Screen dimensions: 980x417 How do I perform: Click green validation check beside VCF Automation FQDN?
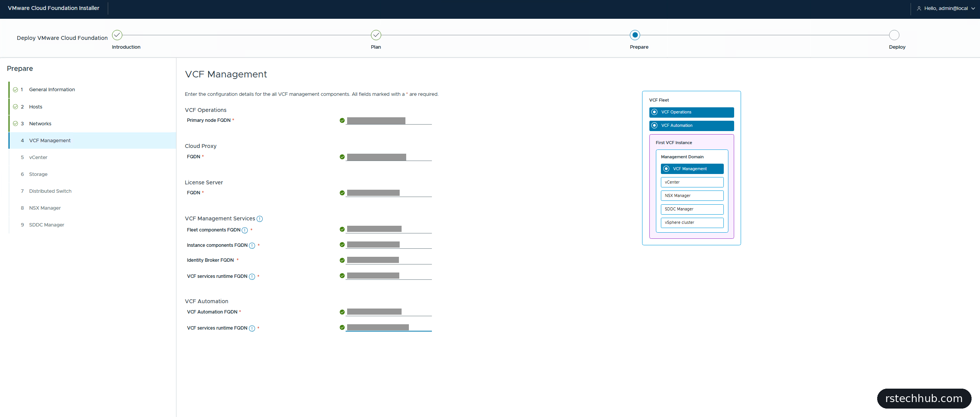(342, 312)
